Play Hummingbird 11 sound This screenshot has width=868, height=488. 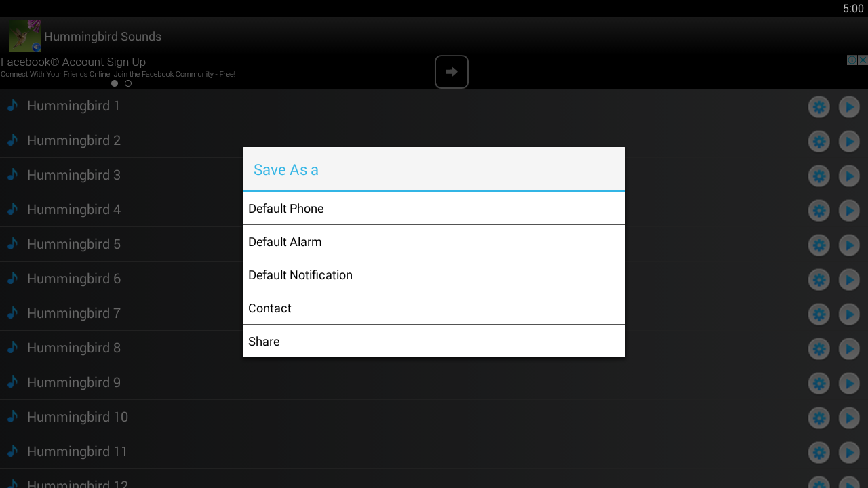(849, 452)
